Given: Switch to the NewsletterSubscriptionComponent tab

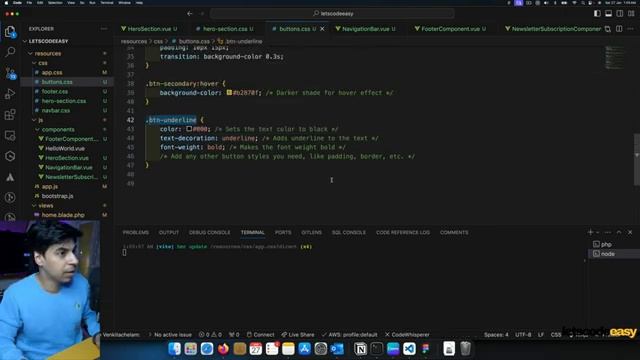Looking at the screenshot, I should point(553,29).
